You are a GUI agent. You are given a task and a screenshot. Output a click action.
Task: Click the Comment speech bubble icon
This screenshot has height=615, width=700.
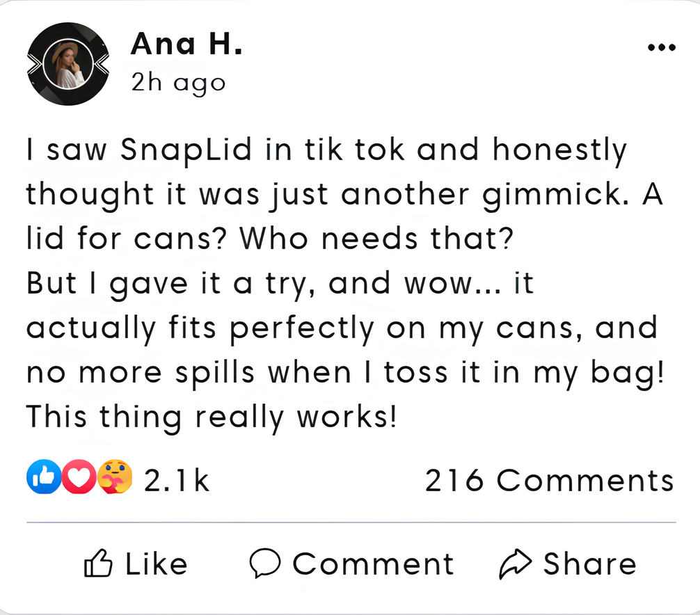tap(264, 564)
